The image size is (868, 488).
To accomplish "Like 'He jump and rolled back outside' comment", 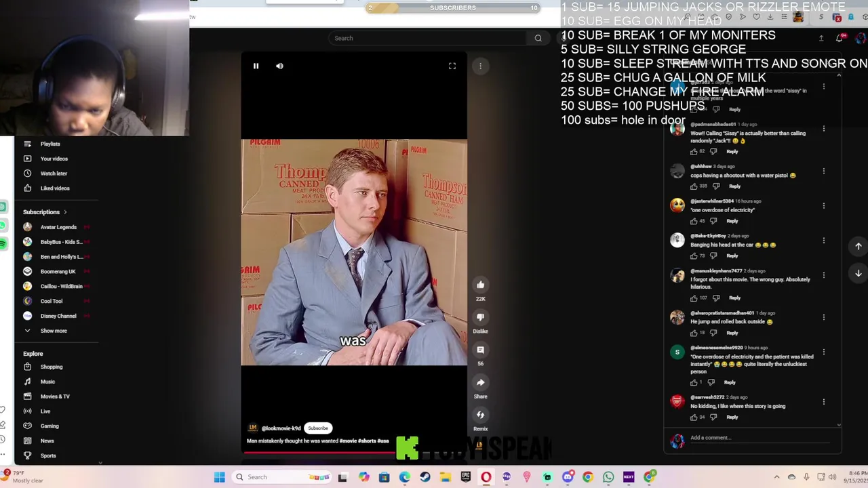I will 694,333.
